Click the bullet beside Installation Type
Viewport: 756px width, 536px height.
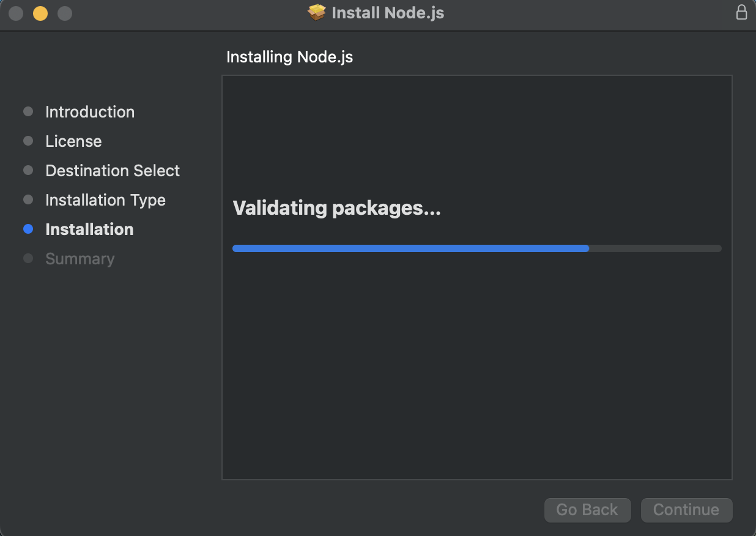tap(28, 200)
